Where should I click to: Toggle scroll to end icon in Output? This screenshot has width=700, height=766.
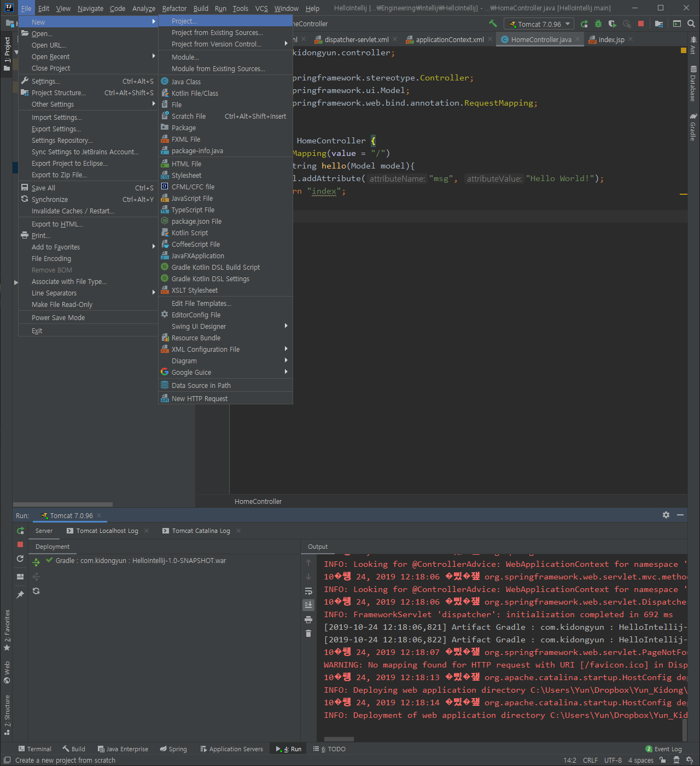[308, 605]
